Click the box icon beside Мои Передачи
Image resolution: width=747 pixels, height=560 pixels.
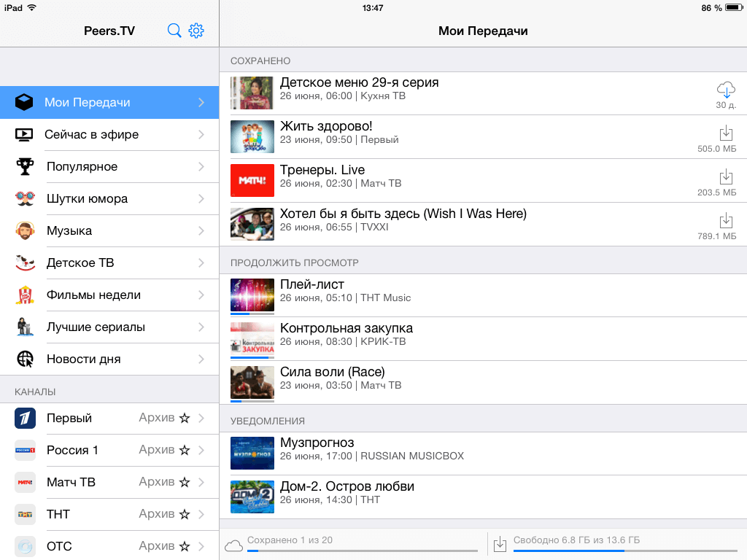coord(24,102)
